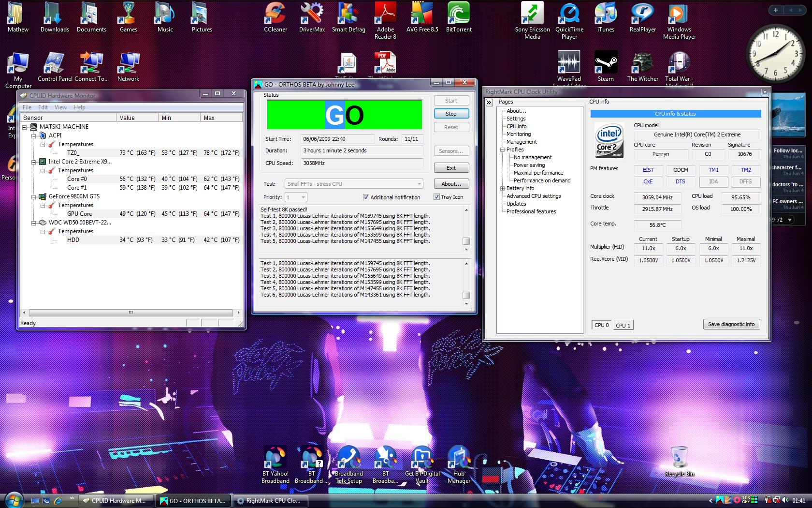Open the Edit menu in Hardware Monitor
The width and height of the screenshot is (812, 508).
pos(43,107)
